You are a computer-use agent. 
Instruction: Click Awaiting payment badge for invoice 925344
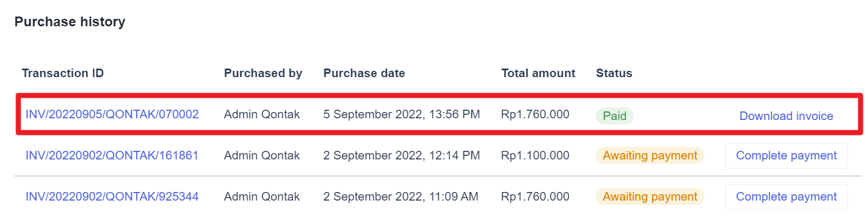pos(649,197)
